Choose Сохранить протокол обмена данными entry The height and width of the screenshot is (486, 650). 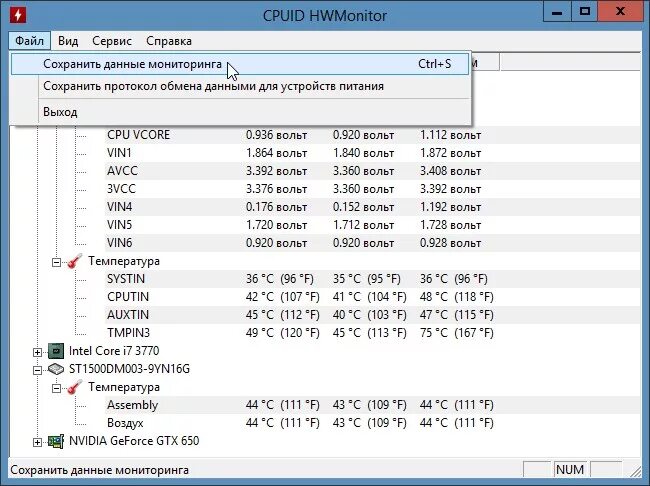[x=240, y=86]
